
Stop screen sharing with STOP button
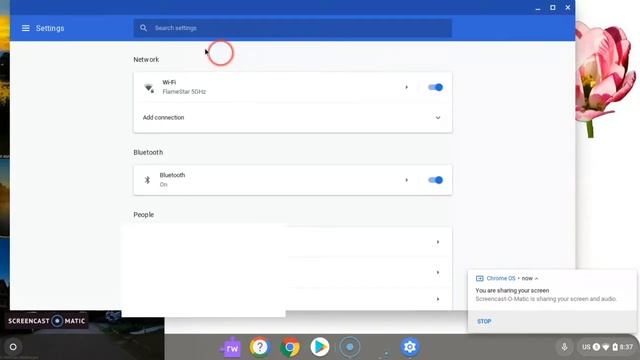point(484,321)
